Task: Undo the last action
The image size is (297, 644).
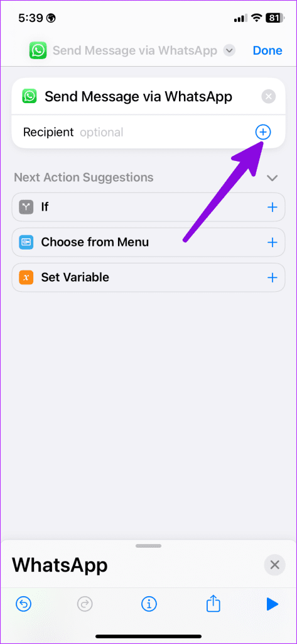Action: coord(23,604)
